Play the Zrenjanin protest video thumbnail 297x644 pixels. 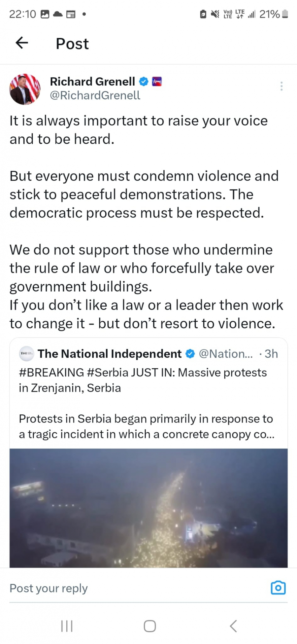[x=148, y=508]
